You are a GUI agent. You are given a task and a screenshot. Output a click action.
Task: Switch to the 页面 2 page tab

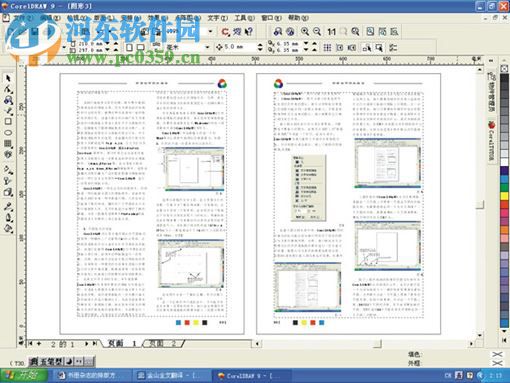coord(162,344)
